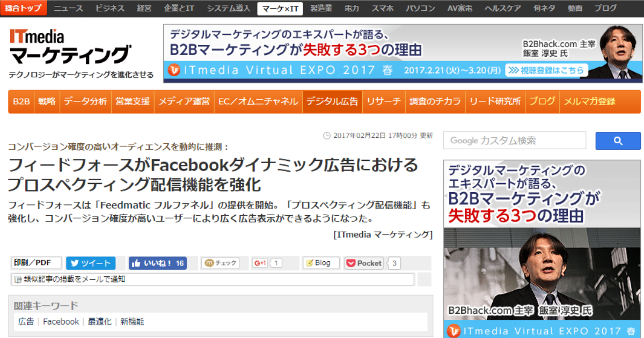Open システム導入 in top navigation
The height and width of the screenshot is (338, 644).
point(229,8)
